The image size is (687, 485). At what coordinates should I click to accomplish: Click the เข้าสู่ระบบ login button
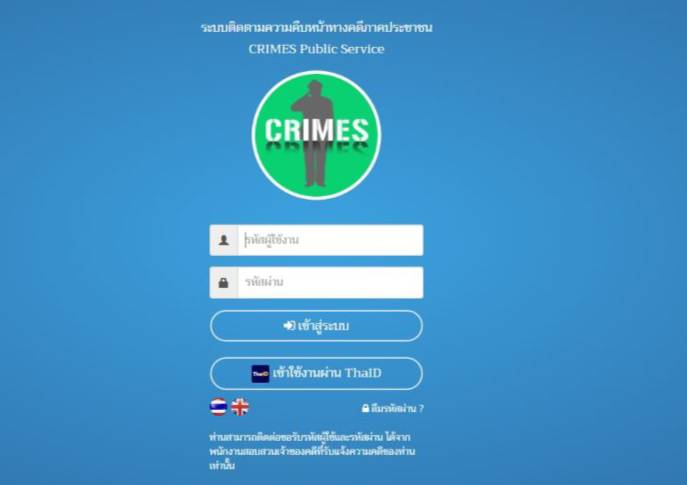316,326
